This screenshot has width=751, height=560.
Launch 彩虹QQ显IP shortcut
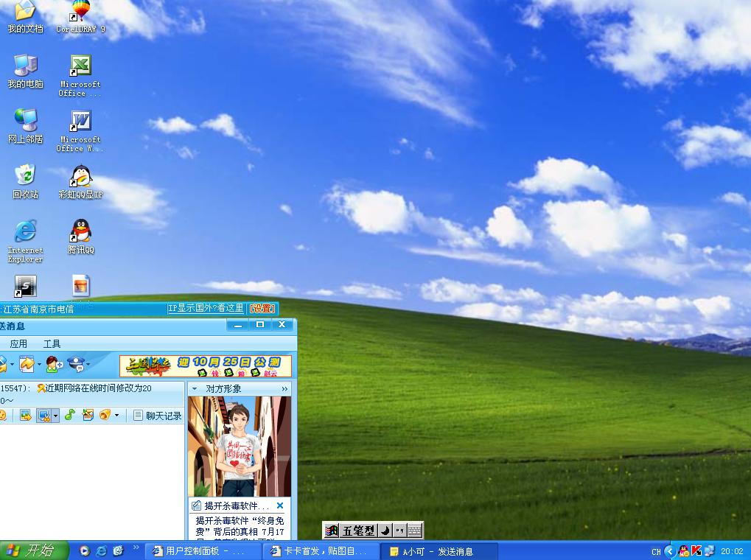click(x=80, y=182)
